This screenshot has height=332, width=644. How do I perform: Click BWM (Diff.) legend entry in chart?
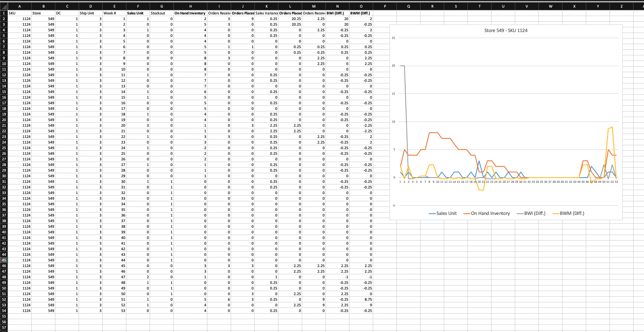[568, 213]
